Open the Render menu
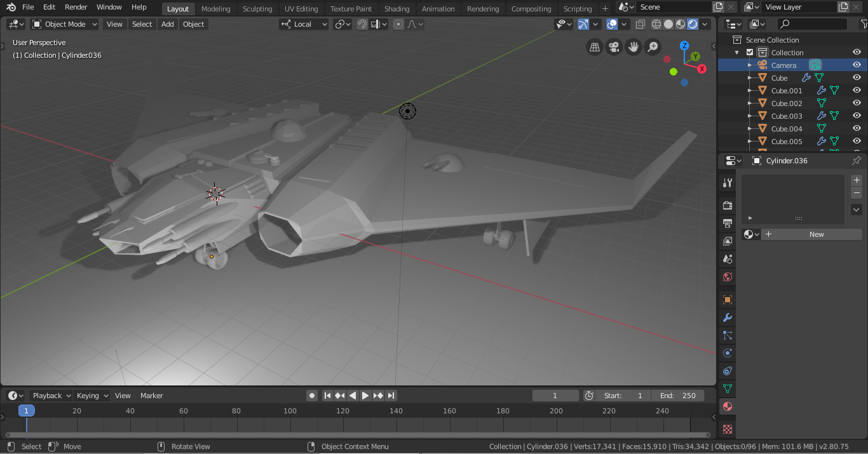Image resolution: width=868 pixels, height=454 pixels. (x=76, y=7)
